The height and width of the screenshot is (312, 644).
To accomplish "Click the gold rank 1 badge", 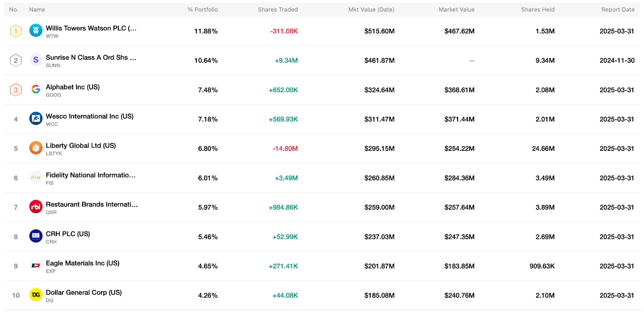I will tap(16, 31).
